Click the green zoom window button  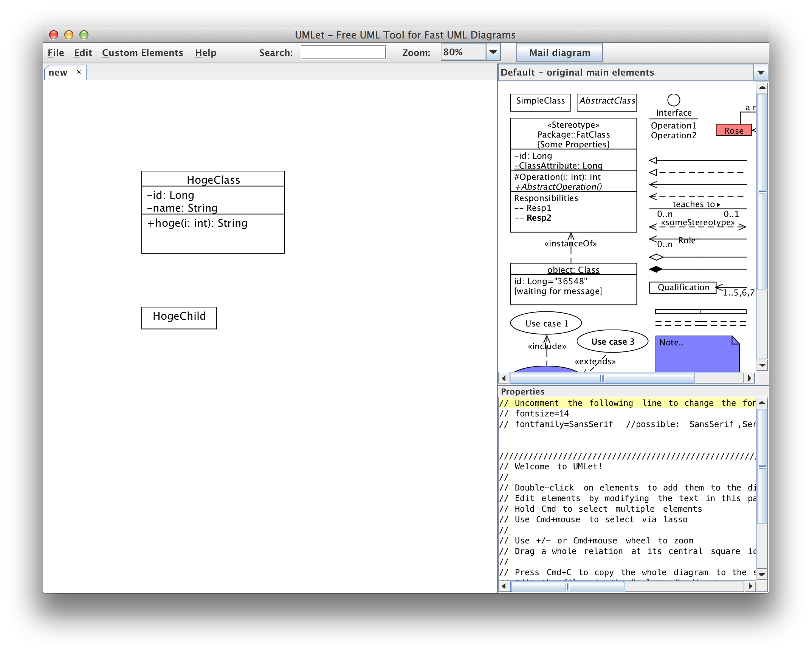coord(84,35)
